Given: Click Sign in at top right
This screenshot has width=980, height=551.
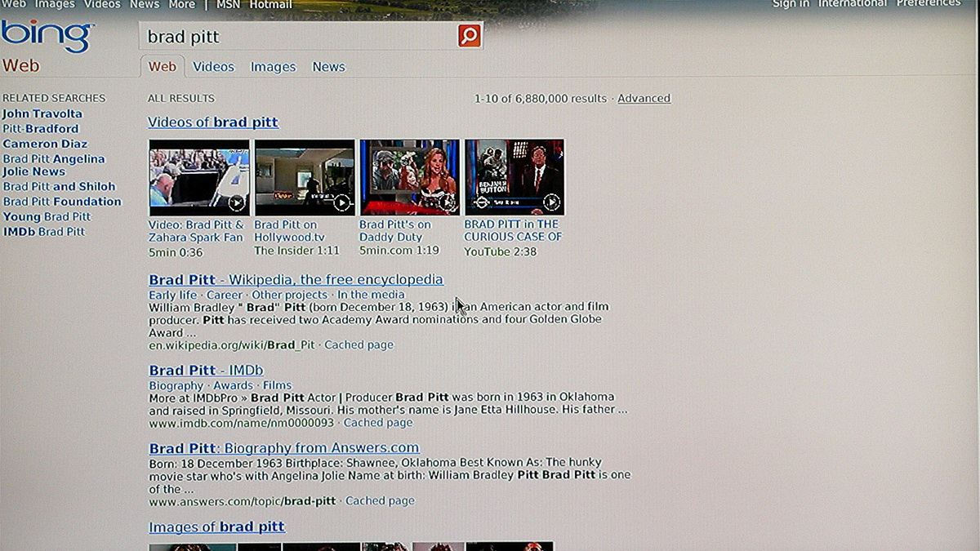Looking at the screenshot, I should (791, 4).
